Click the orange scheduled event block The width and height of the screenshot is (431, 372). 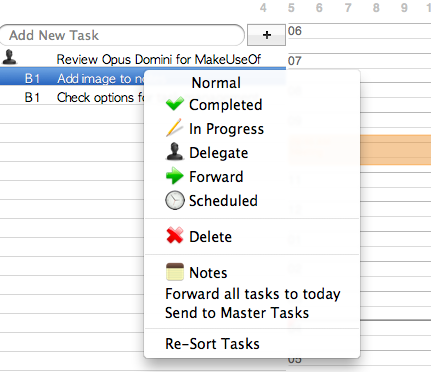tap(395, 150)
